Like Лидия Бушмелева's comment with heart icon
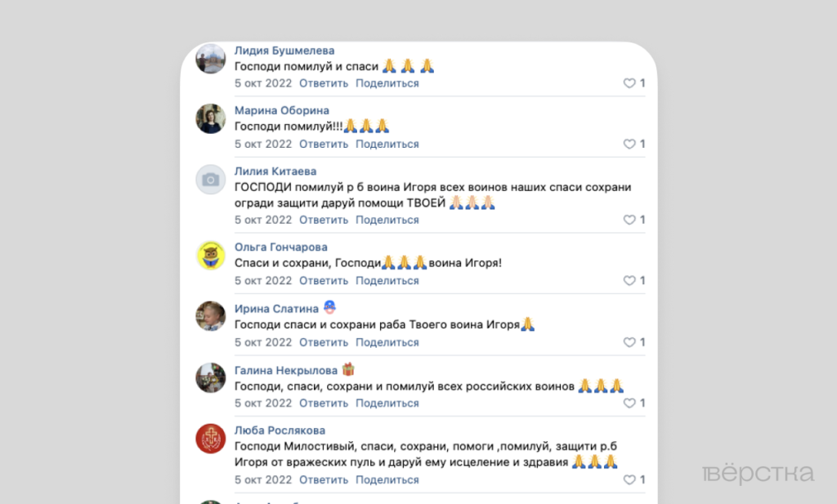This screenshot has width=837, height=504. click(x=629, y=83)
